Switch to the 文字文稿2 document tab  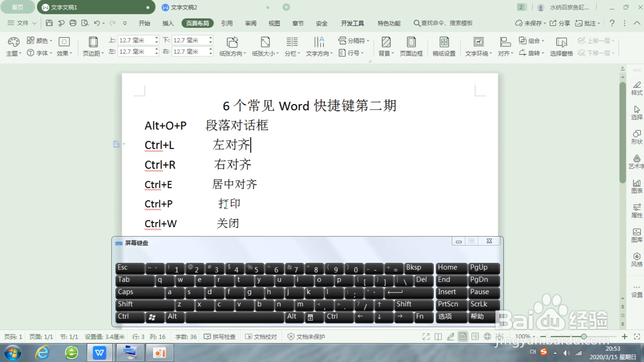point(184,7)
